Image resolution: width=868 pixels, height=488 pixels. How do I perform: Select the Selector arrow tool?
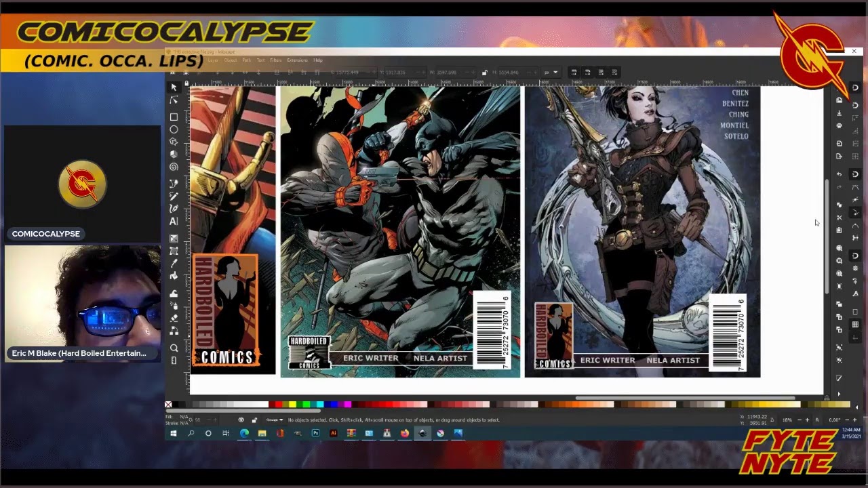(x=174, y=87)
